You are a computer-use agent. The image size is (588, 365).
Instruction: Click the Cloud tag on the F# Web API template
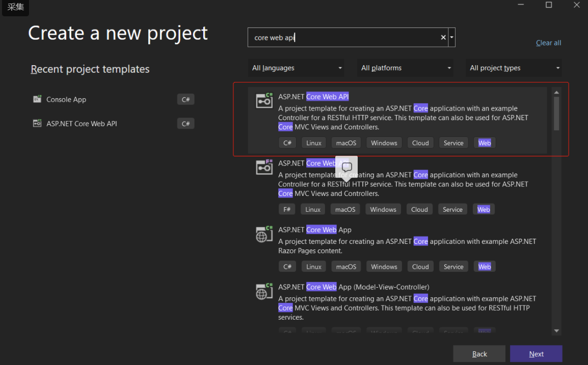tap(419, 209)
